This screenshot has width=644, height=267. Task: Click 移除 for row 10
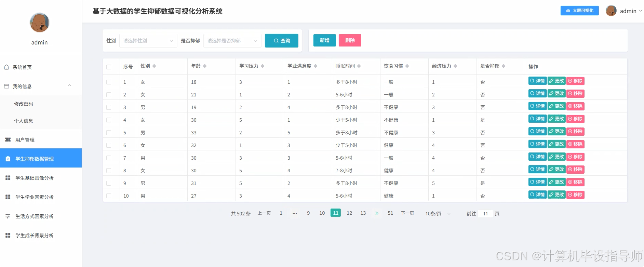click(x=575, y=195)
